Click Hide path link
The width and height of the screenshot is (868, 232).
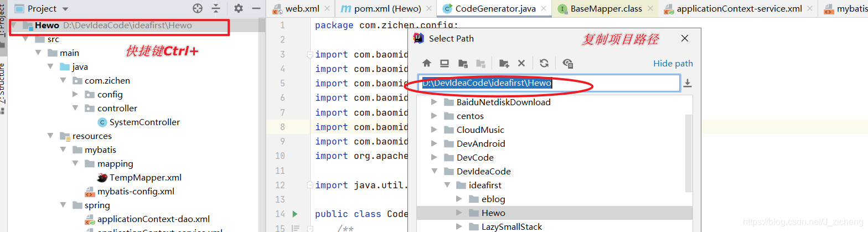(673, 63)
